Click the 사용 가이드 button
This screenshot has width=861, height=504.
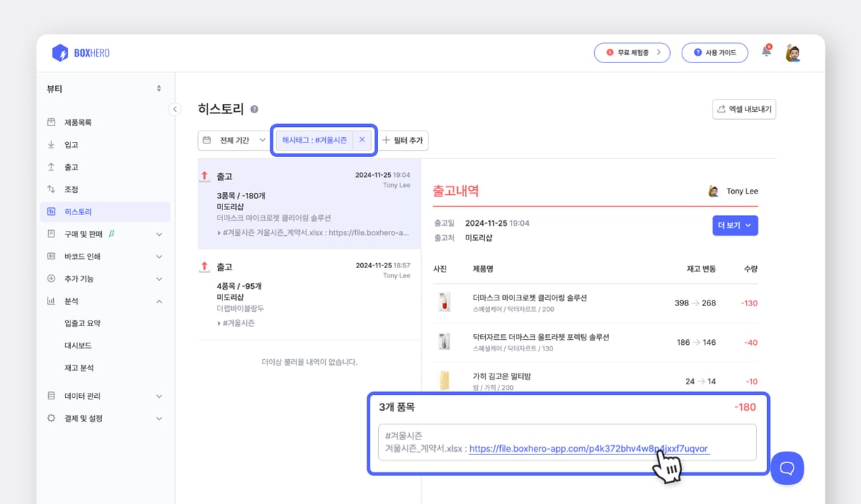pos(715,52)
